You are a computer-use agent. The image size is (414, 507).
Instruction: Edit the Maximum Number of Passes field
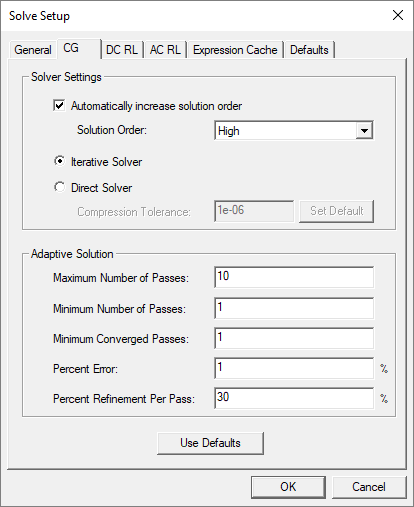(294, 277)
